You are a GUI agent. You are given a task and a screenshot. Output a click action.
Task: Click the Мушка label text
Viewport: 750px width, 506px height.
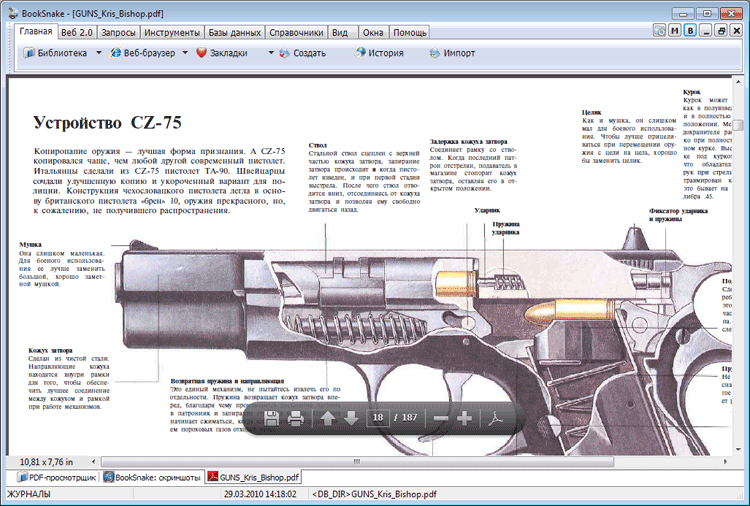pos(30,244)
